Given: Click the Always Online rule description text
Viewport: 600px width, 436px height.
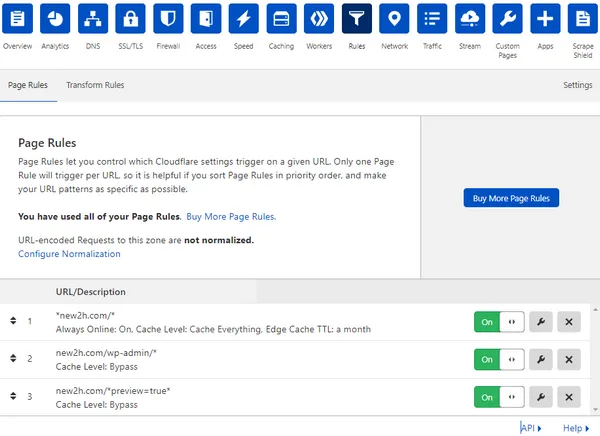Looking at the screenshot, I should (x=213, y=329).
